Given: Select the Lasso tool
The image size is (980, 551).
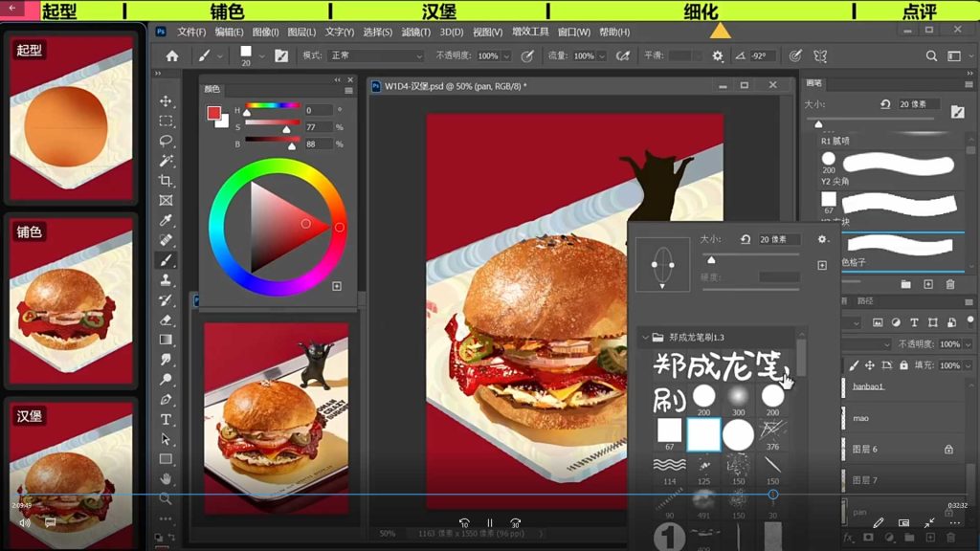Looking at the screenshot, I should point(166,141).
